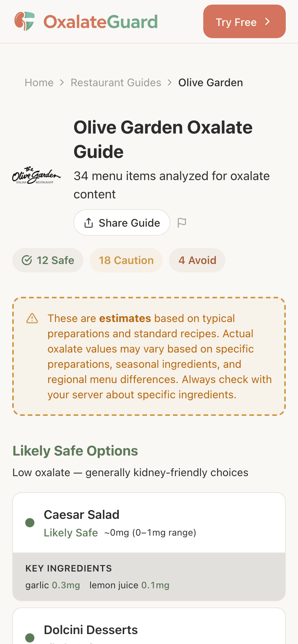This screenshot has height=644, width=298.
Task: Toggle the 12 Safe filter chip
Action: (47, 260)
